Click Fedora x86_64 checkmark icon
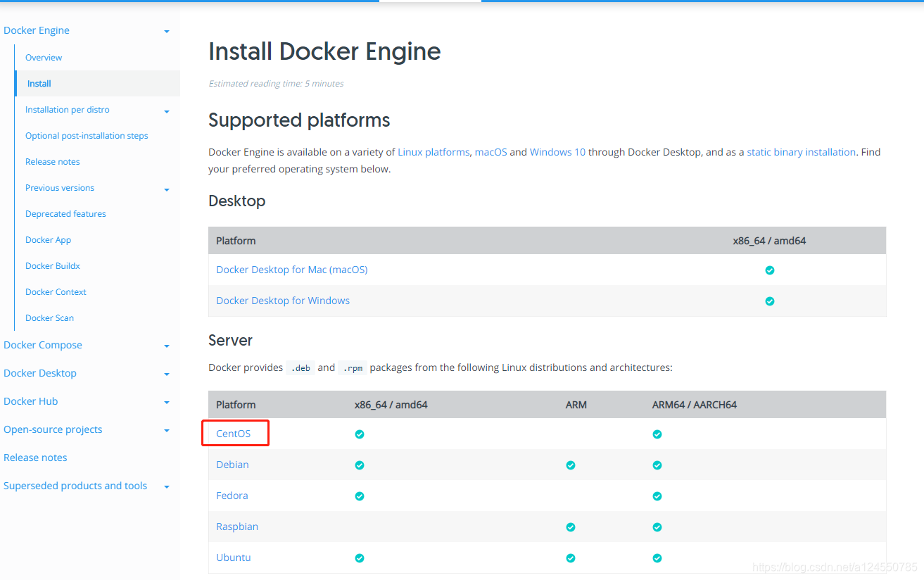 360,496
